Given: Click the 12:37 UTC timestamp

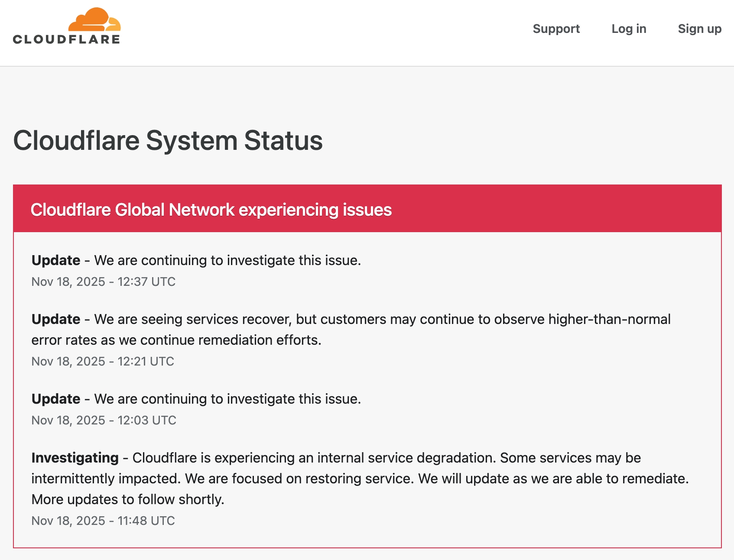Looking at the screenshot, I should (104, 282).
